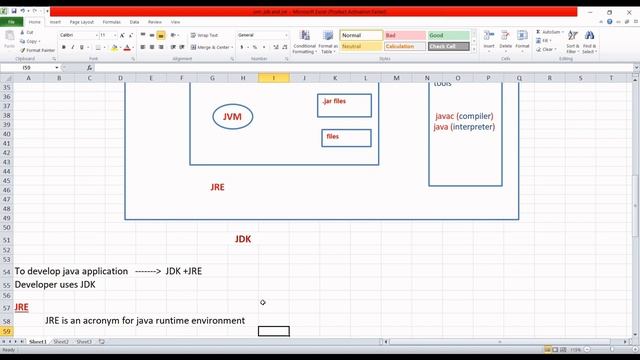Align text to the right
Screen dimensions: 640x360
161,47
